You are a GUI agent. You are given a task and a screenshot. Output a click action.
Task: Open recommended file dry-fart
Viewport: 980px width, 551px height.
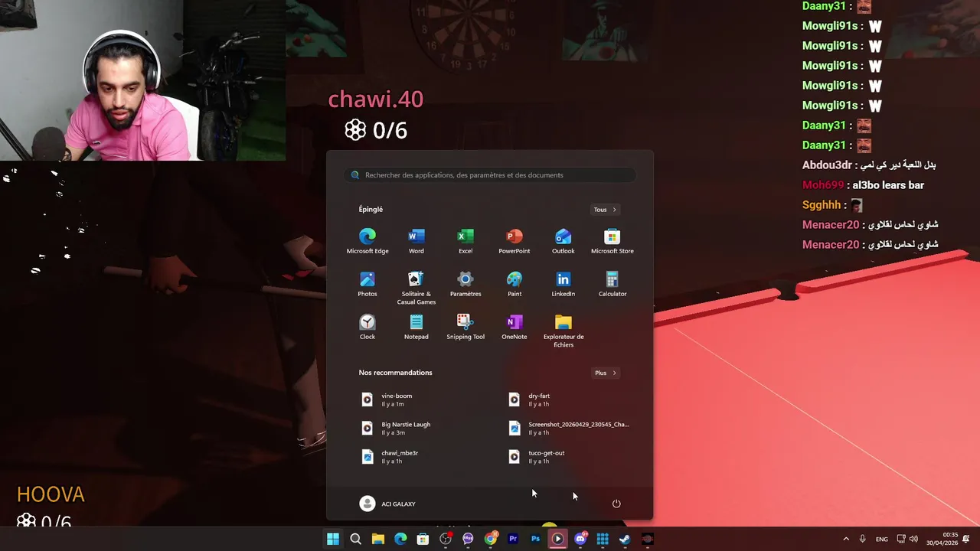[563, 399]
